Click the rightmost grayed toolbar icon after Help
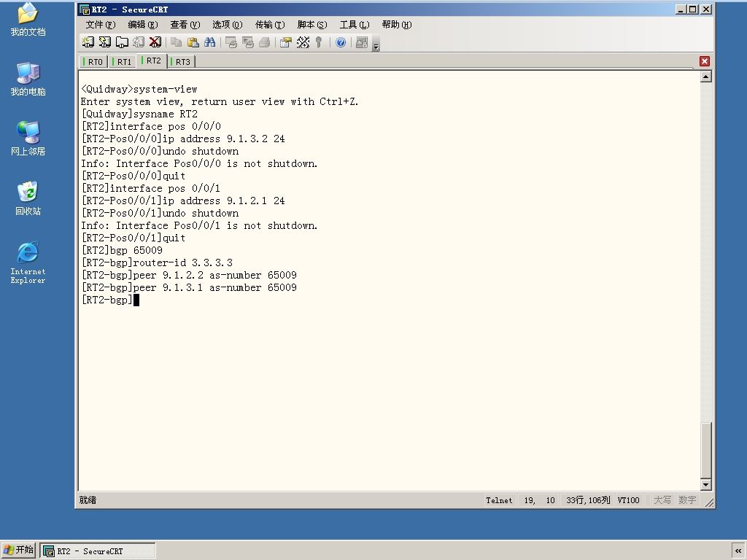 click(362, 42)
